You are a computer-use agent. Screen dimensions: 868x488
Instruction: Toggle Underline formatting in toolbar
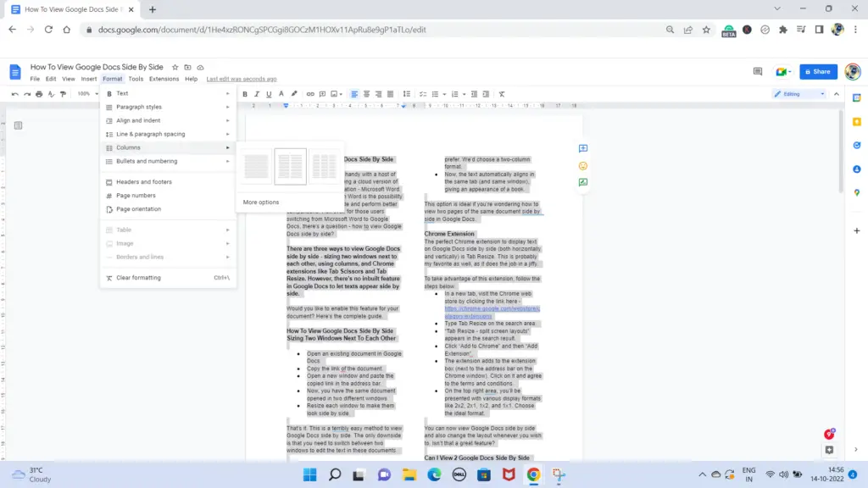click(x=269, y=94)
